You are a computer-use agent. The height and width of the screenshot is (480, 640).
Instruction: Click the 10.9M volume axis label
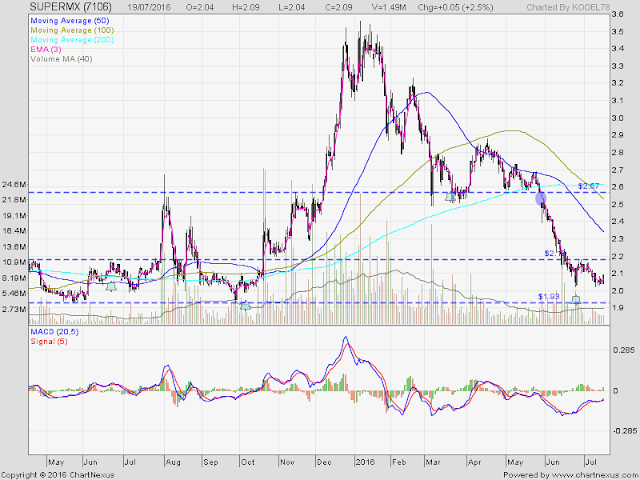tap(14, 262)
